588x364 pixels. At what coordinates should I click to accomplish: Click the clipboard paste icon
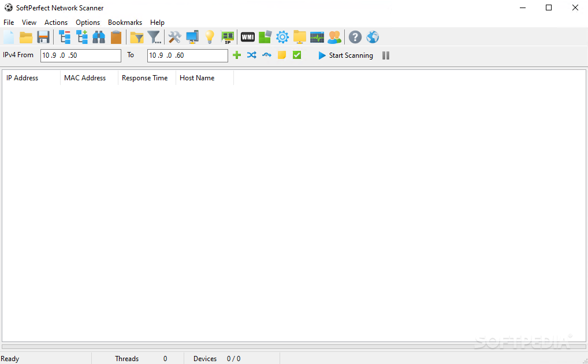(116, 37)
